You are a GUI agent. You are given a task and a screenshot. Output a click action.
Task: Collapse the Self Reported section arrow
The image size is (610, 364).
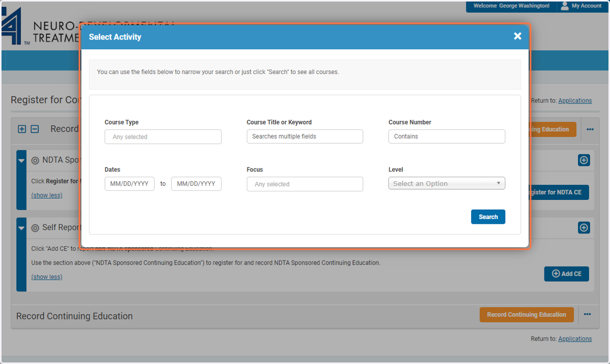[x=21, y=228]
